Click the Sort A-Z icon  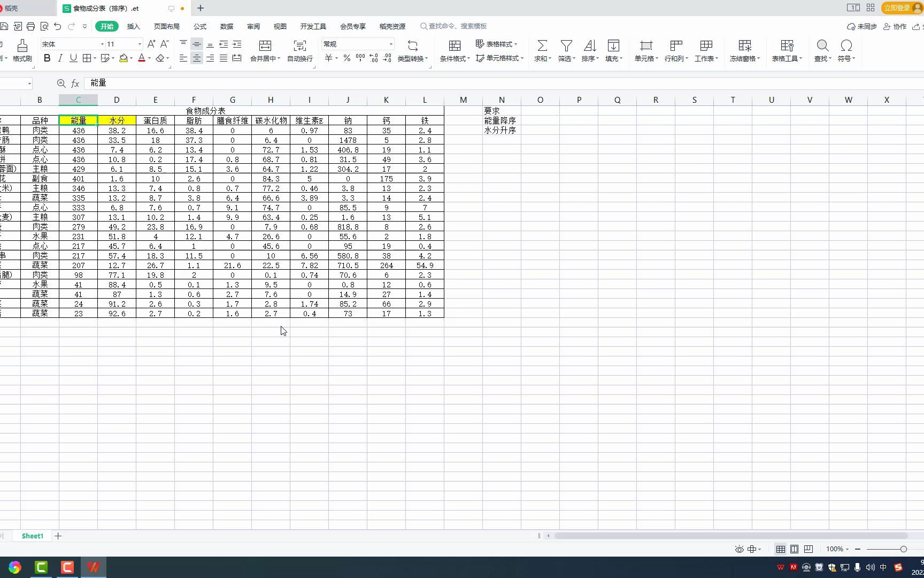[590, 45]
